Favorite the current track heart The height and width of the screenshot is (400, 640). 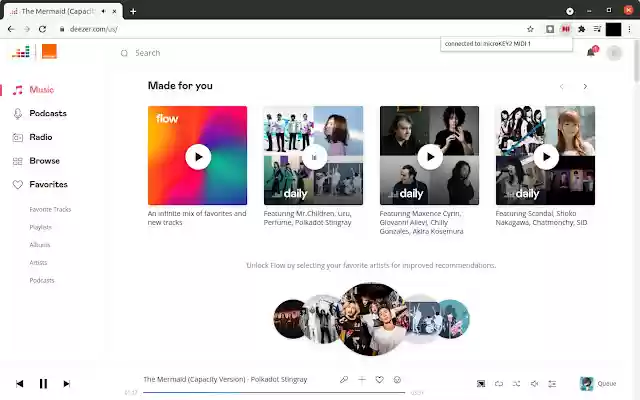pyautogui.click(x=380, y=380)
